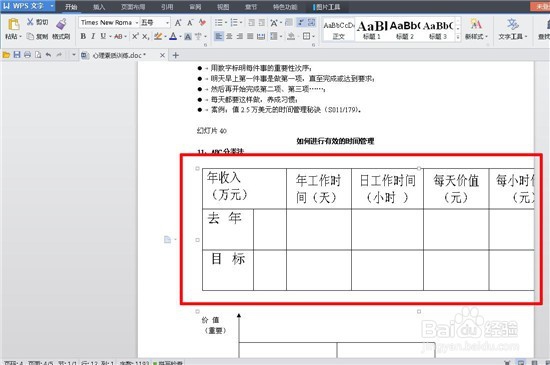Click the Paste (粘贴) clipboard icon
Viewport: 550px width, 365px height.
coord(13,24)
